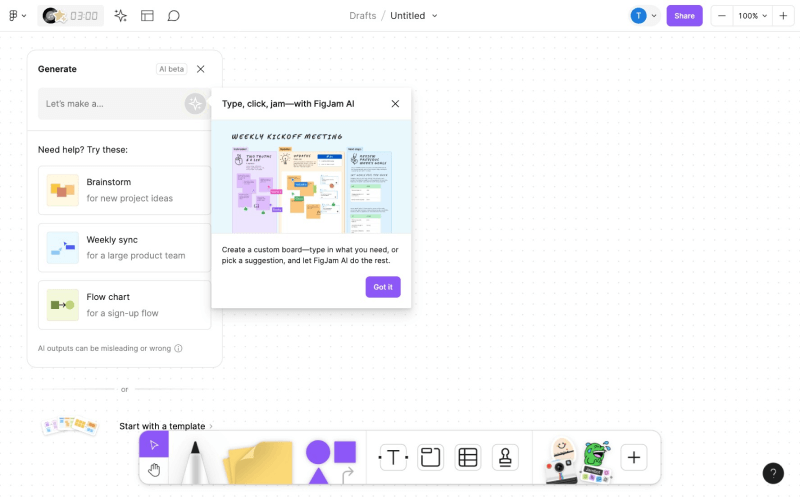
Task: Click Got it in FigJam AI popup
Action: pos(383,287)
